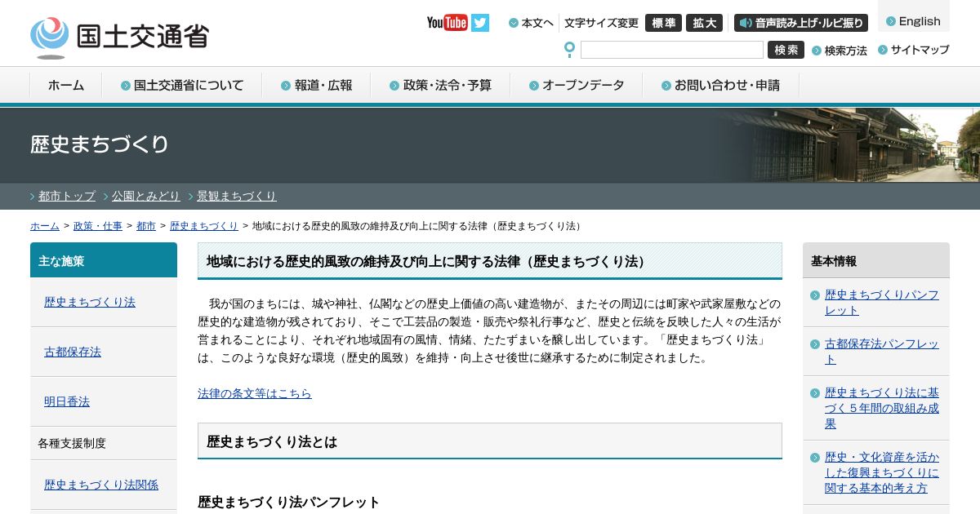The height and width of the screenshot is (514, 980).
Task: Click the 各種支援制度 sidebar label
Action: click(72, 443)
